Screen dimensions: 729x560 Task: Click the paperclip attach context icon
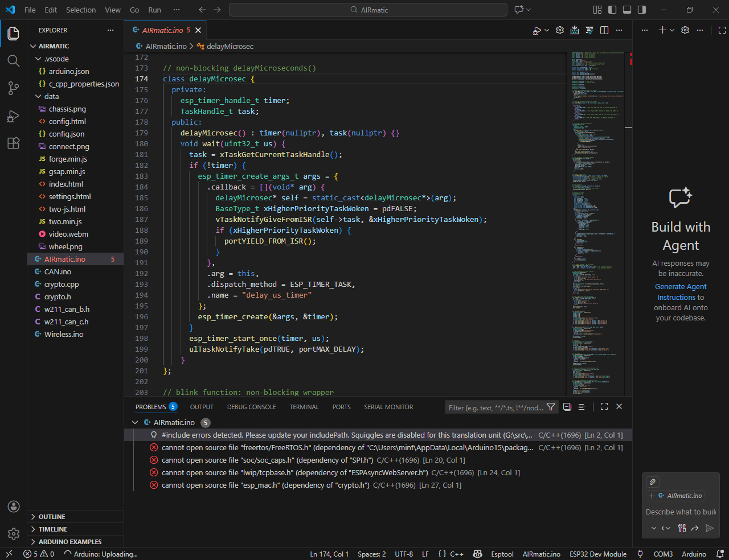[x=653, y=481]
